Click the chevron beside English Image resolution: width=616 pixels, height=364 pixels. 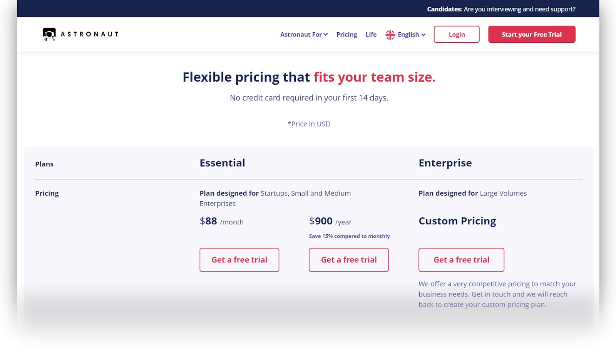click(423, 35)
